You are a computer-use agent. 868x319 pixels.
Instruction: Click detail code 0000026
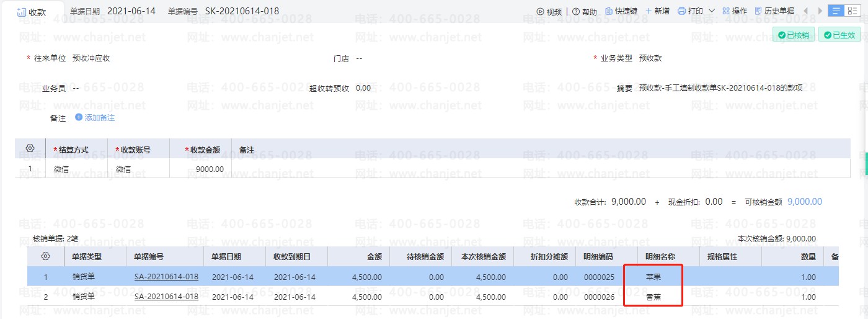click(x=598, y=297)
